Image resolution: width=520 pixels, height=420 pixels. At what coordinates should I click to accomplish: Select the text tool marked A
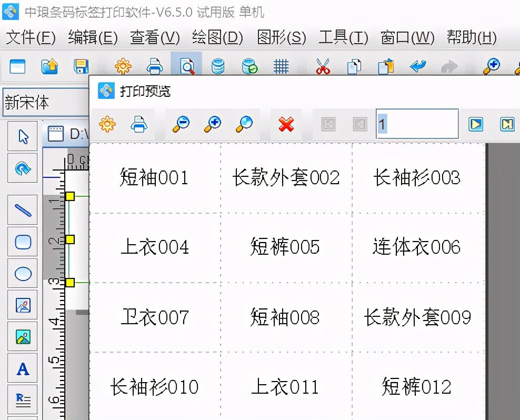click(22, 368)
